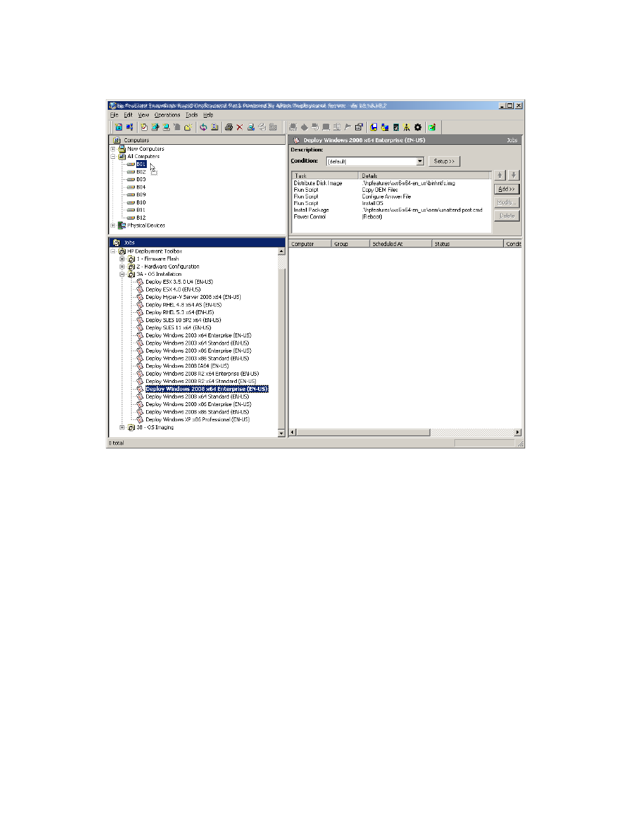Move task up with the up arrow button
631x840 pixels.
tap(500, 175)
